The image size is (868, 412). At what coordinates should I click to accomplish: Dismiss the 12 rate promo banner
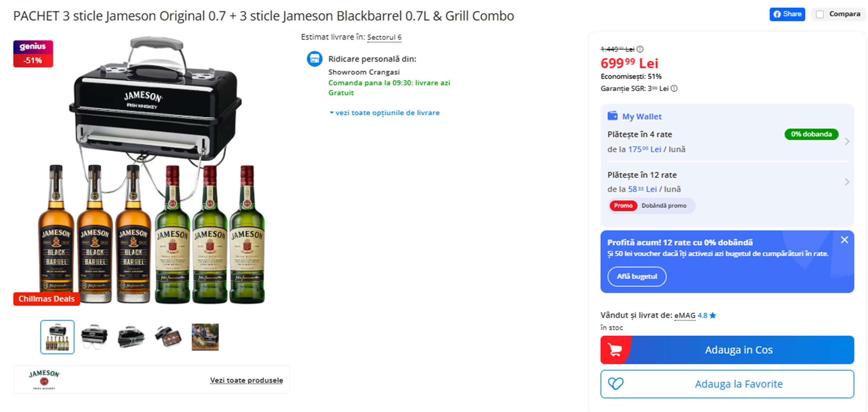click(x=844, y=240)
